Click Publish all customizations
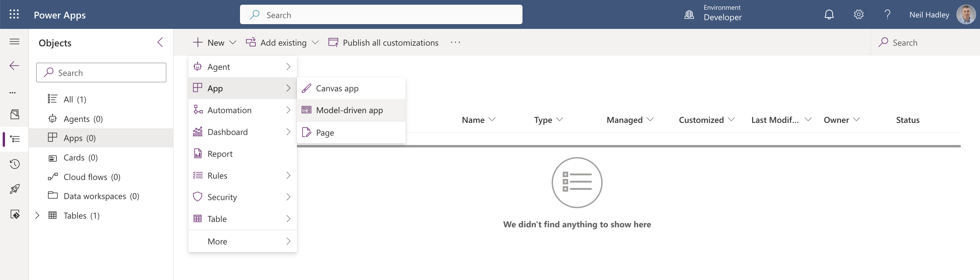Viewport: 980px width, 280px height. pyautogui.click(x=383, y=42)
